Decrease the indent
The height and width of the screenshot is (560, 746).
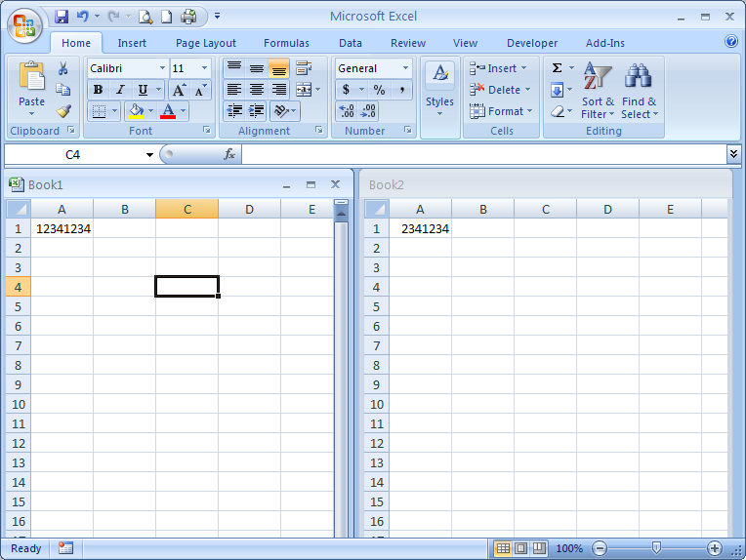pyautogui.click(x=234, y=111)
